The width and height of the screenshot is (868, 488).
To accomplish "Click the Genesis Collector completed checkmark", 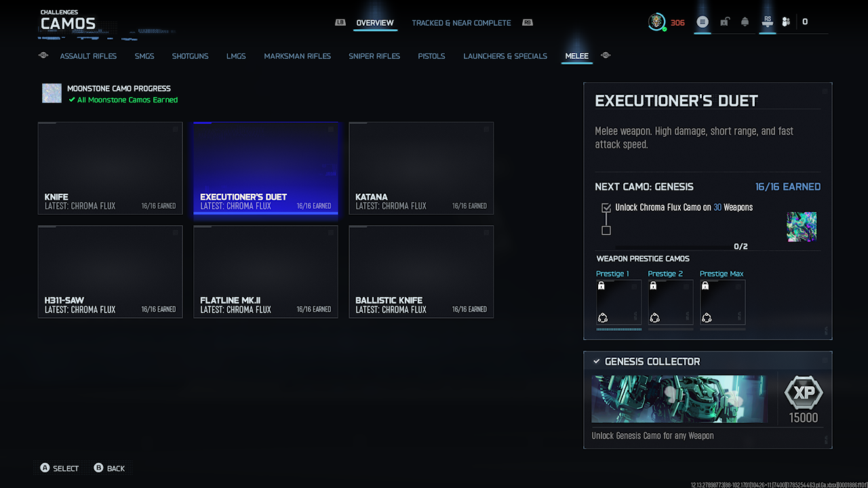I will (597, 361).
